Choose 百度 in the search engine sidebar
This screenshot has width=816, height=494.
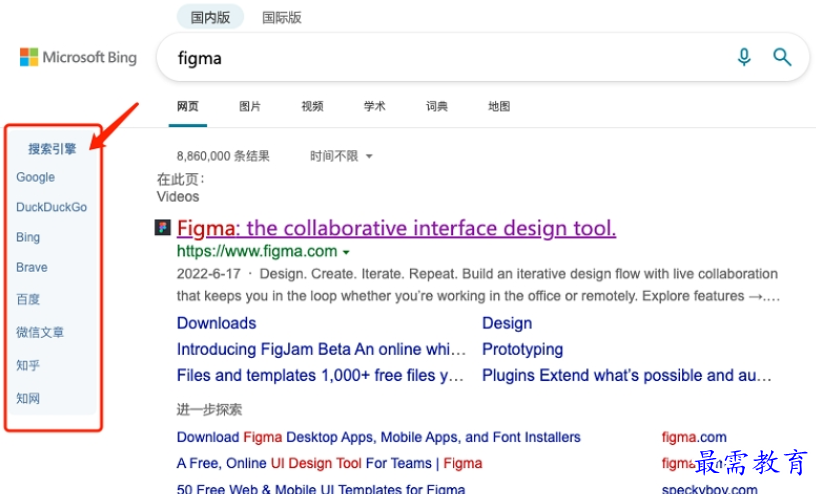click(28, 299)
